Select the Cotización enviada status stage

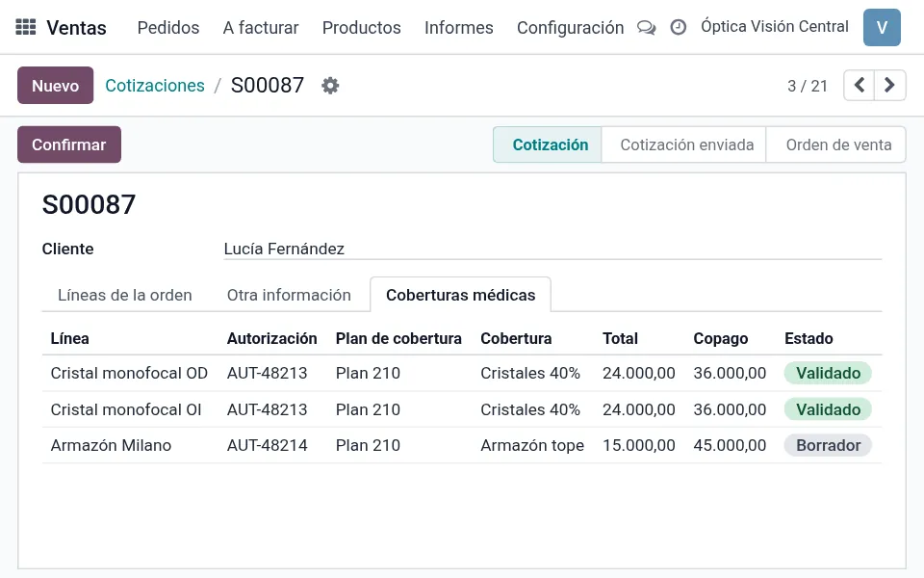[686, 144]
